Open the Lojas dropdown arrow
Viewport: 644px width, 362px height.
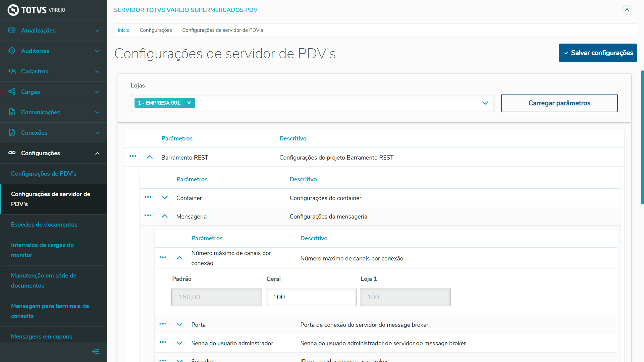pyautogui.click(x=485, y=103)
